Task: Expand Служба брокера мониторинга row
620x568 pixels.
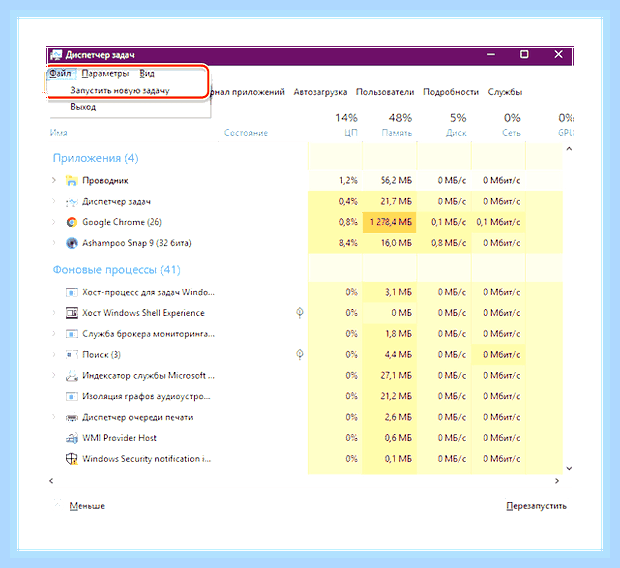Action: 54,333
